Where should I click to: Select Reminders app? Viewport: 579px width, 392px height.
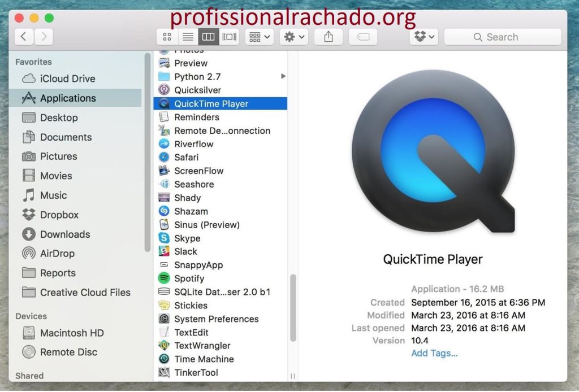pos(220,117)
